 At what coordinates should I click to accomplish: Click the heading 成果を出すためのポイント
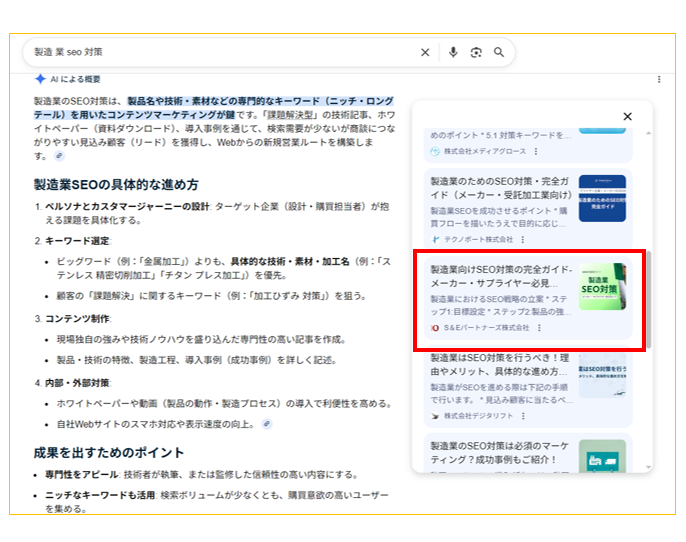(x=108, y=452)
